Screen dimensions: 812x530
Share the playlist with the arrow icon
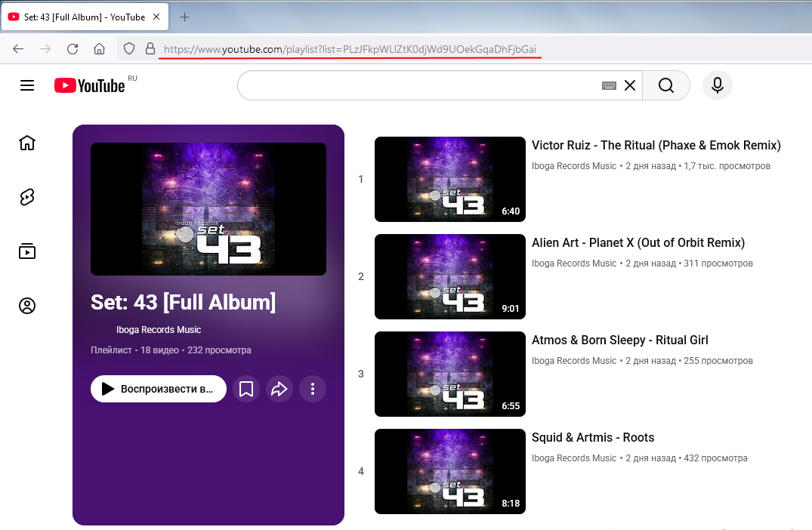(279, 389)
